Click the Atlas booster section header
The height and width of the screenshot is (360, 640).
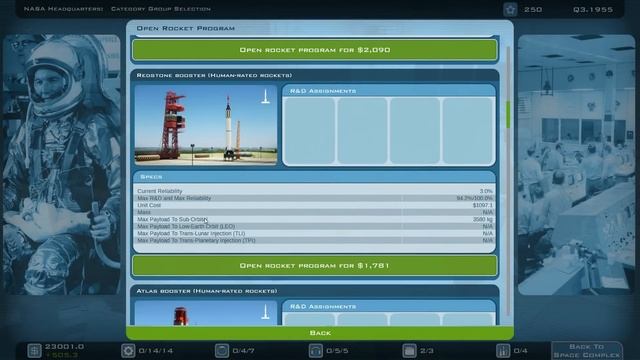315,291
